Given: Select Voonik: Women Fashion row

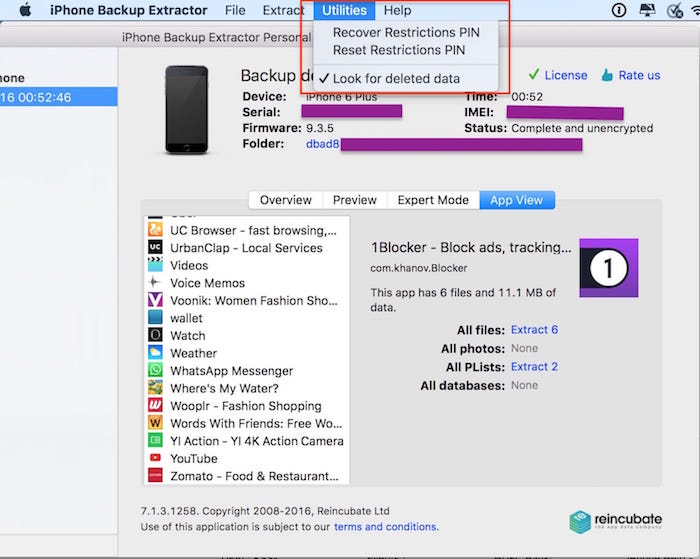Looking at the screenshot, I should (x=247, y=300).
